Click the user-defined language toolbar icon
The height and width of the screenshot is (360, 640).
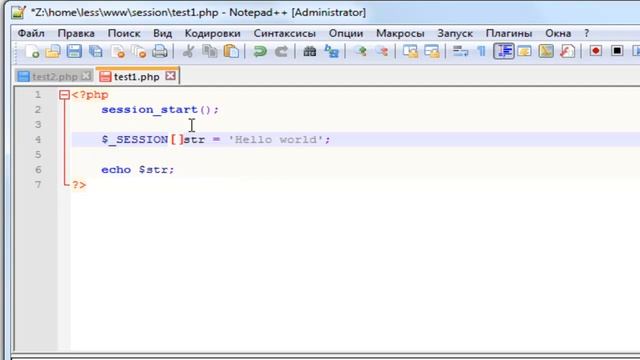(525, 51)
